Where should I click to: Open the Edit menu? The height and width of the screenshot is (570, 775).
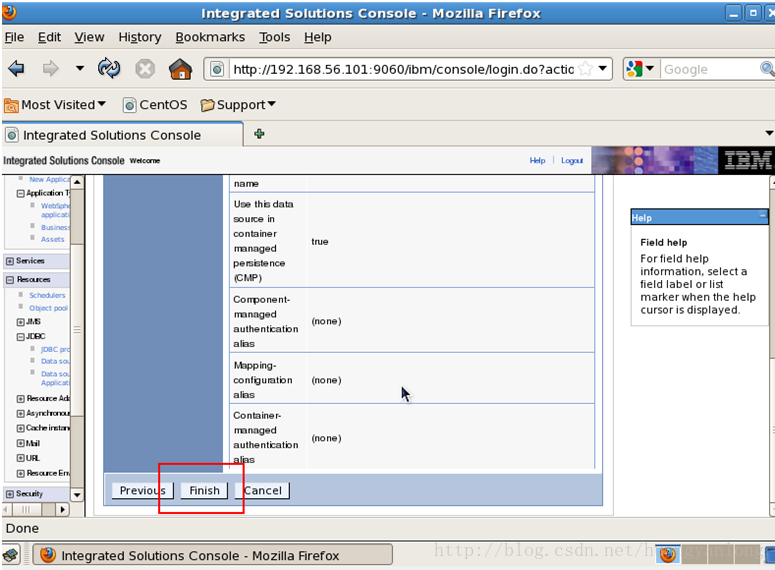tap(49, 37)
